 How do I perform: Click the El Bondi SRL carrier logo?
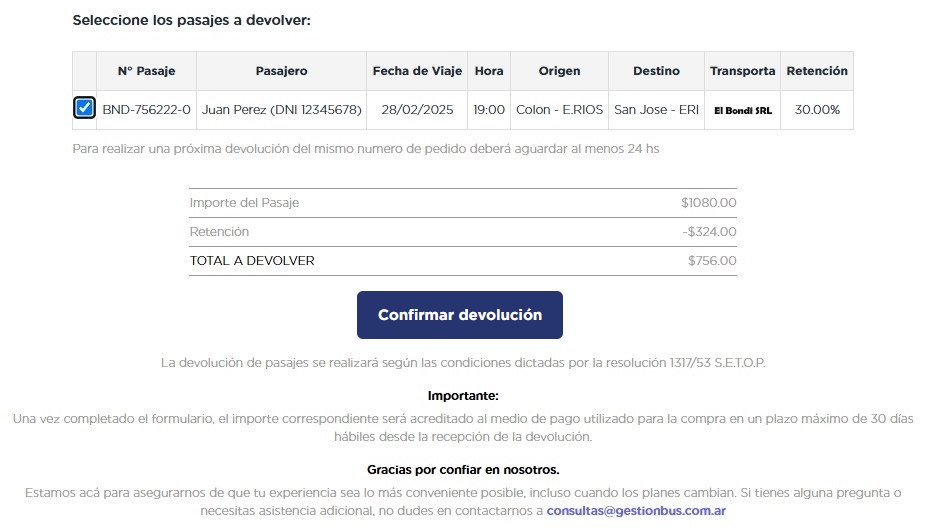point(742,110)
